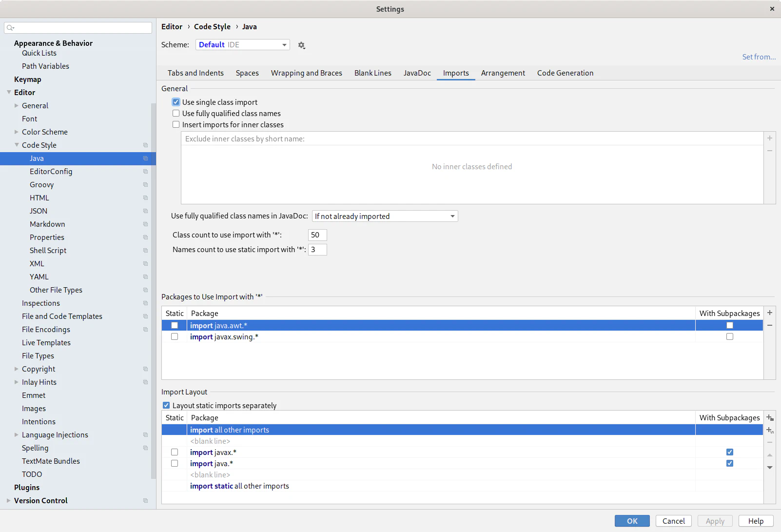Move the selected import layout entry down

click(770, 468)
